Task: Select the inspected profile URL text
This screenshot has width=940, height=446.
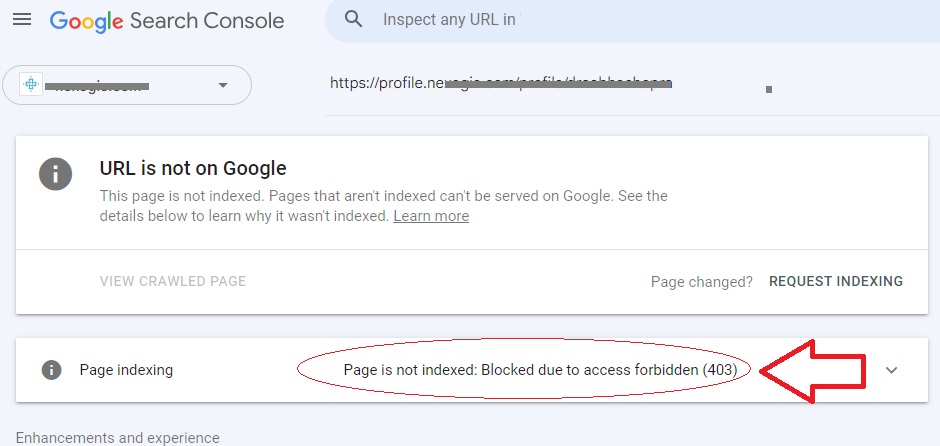Action: (501, 83)
